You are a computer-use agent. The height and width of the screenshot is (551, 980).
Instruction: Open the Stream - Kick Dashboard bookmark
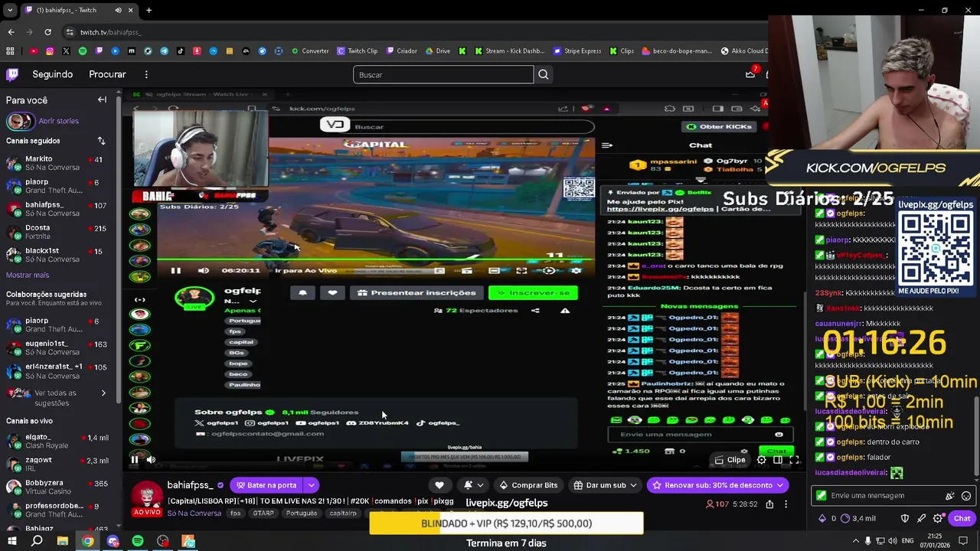click(x=510, y=51)
